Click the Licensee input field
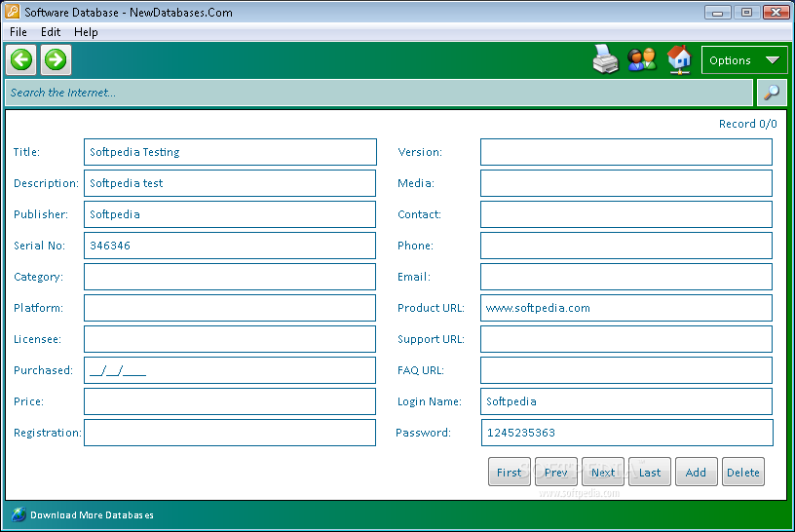The width and height of the screenshot is (795, 532). click(x=230, y=339)
